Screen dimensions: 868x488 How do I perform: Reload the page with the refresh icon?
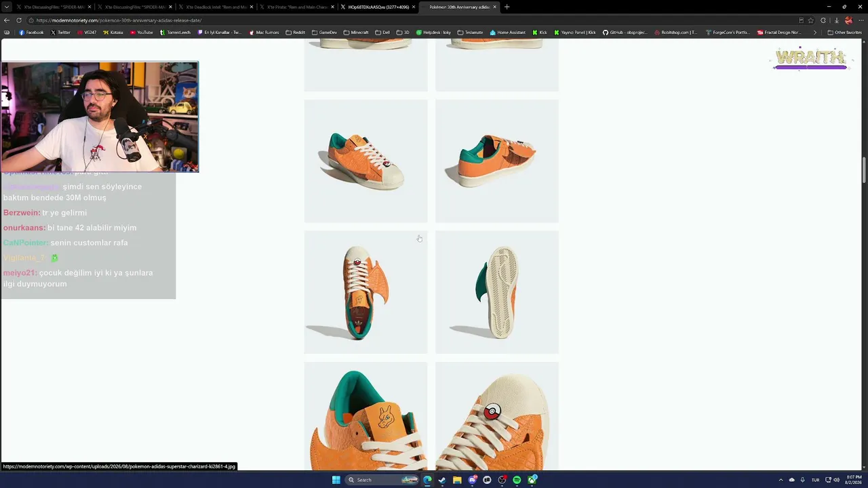[19, 20]
